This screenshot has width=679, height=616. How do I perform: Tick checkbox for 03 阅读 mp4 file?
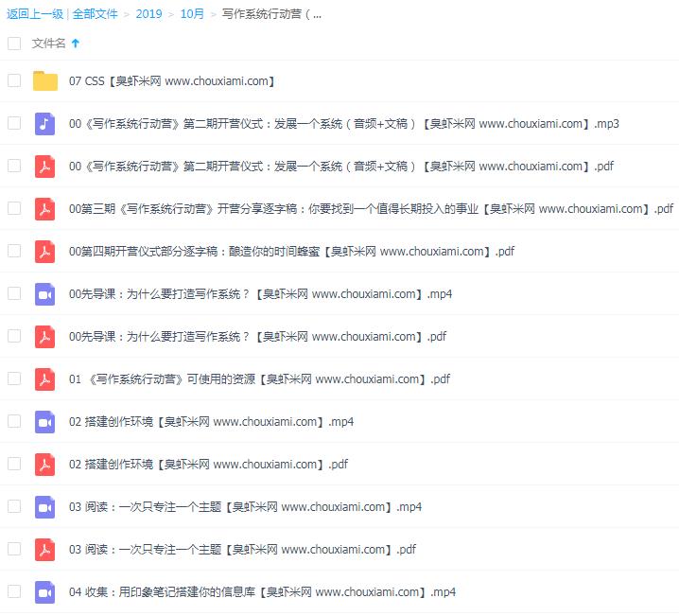14,507
